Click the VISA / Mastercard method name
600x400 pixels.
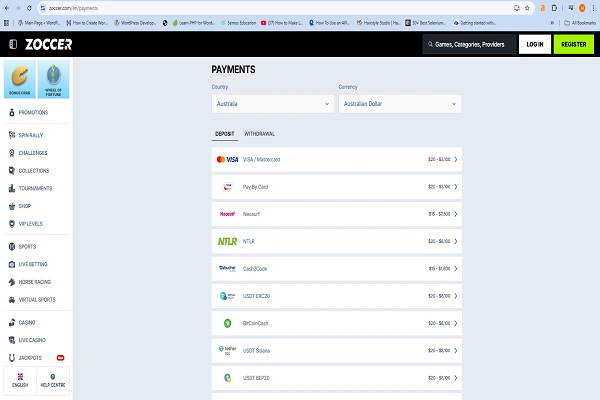click(261, 159)
